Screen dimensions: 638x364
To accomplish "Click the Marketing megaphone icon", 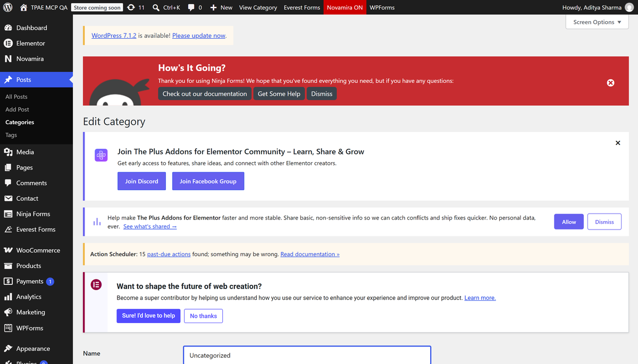I will [8, 312].
